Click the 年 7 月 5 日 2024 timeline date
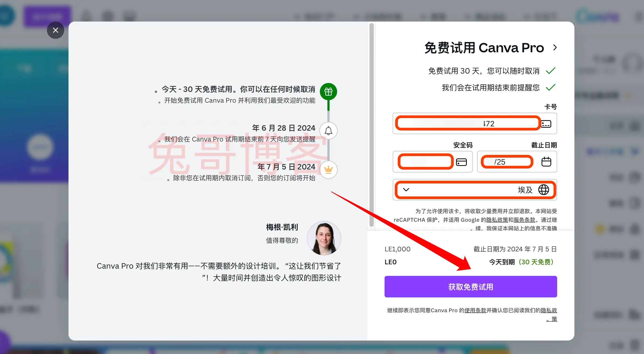This screenshot has height=354, width=644. 286,167
